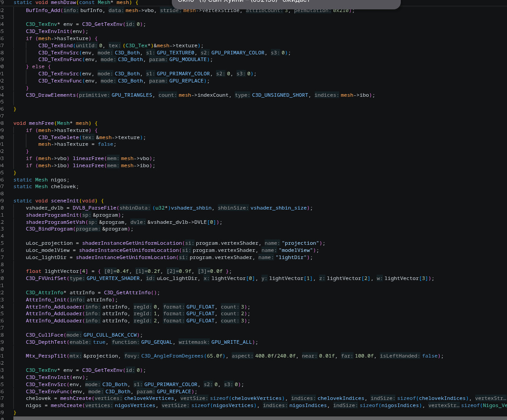Click the C3D_UNSIGNED_SHORT type value
Viewport: 507px width, 420px height.
pos(280,95)
